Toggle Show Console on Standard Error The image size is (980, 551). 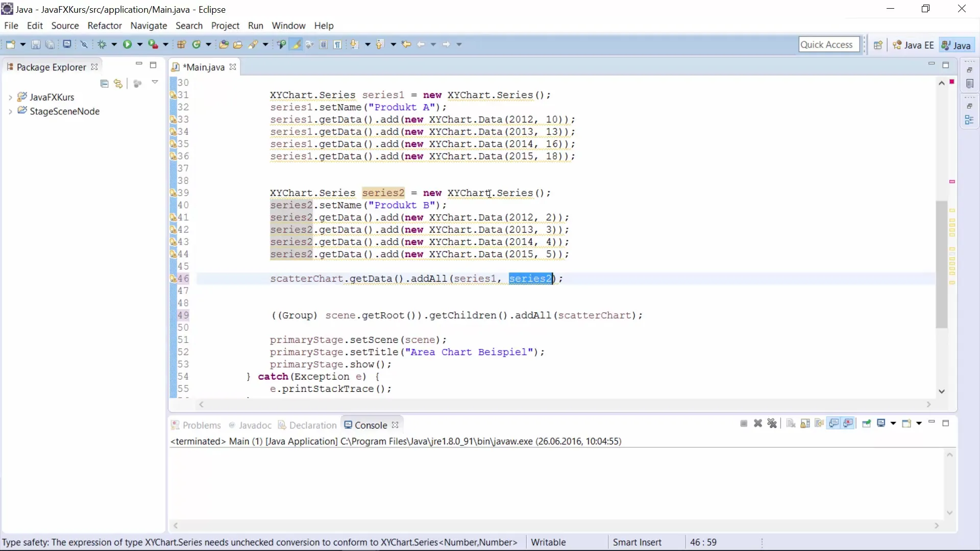click(x=848, y=423)
